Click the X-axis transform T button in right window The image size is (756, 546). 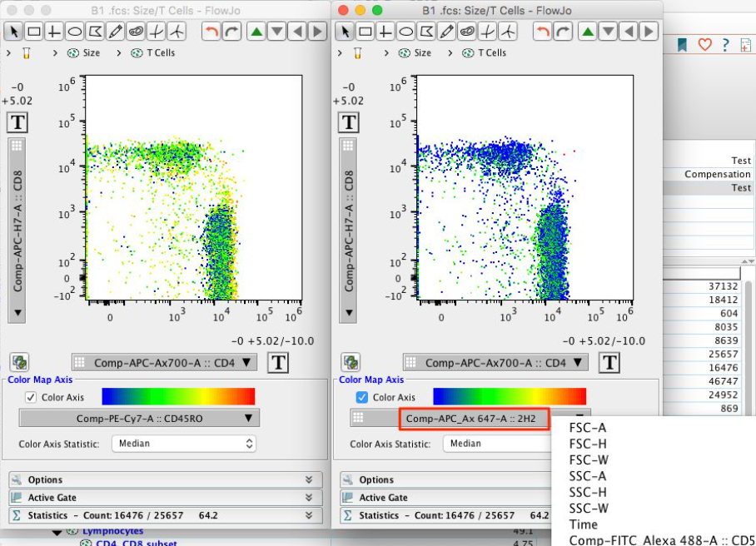609,362
